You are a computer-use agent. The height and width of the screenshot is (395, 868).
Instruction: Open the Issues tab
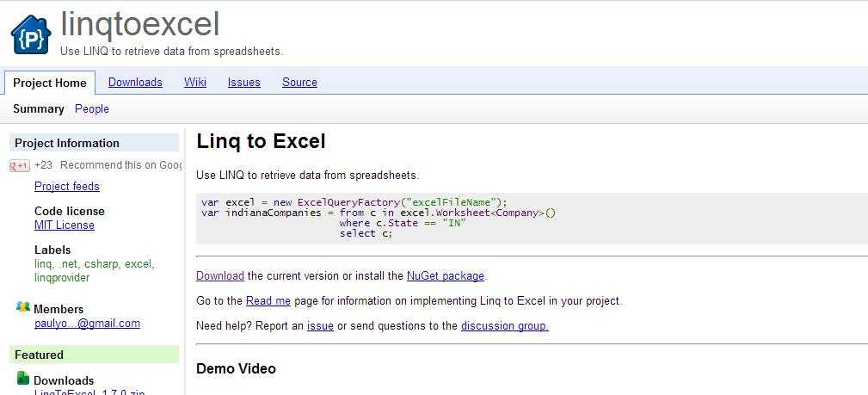click(x=243, y=82)
